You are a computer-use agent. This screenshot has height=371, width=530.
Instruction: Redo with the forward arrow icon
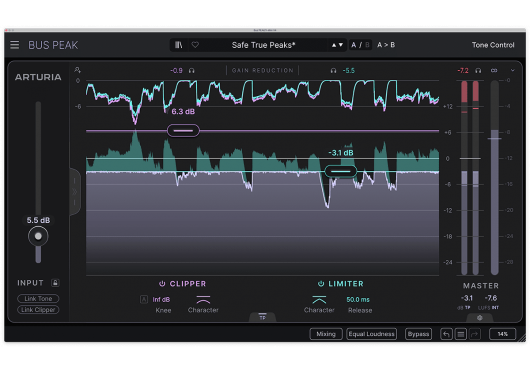pyautogui.click(x=475, y=335)
